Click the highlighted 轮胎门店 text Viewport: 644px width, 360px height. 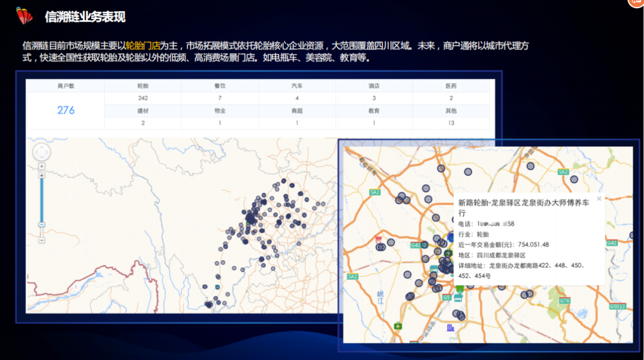pyautogui.click(x=143, y=45)
